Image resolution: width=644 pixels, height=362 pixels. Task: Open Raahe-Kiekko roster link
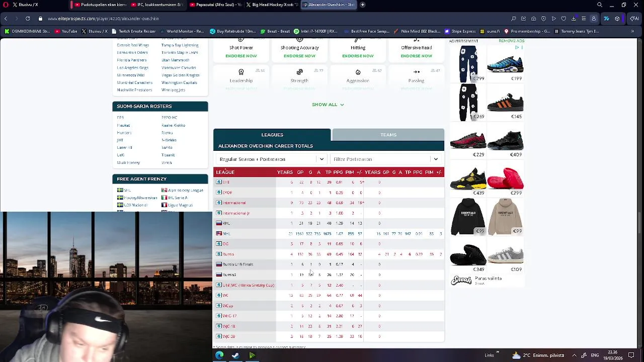pyautogui.click(x=173, y=125)
